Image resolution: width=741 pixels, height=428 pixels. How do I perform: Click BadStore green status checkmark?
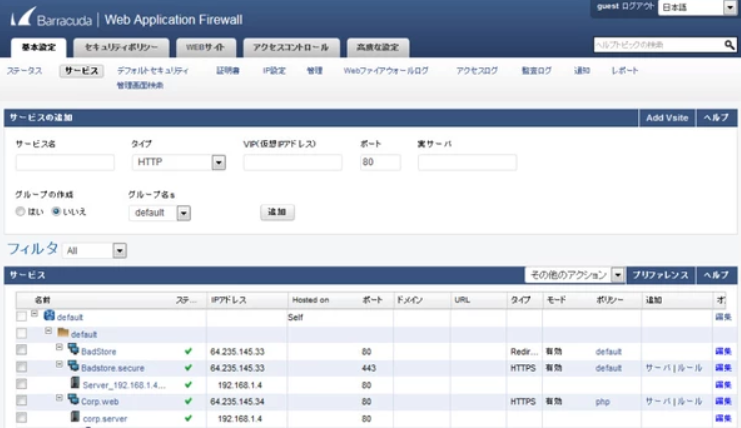[188, 351]
